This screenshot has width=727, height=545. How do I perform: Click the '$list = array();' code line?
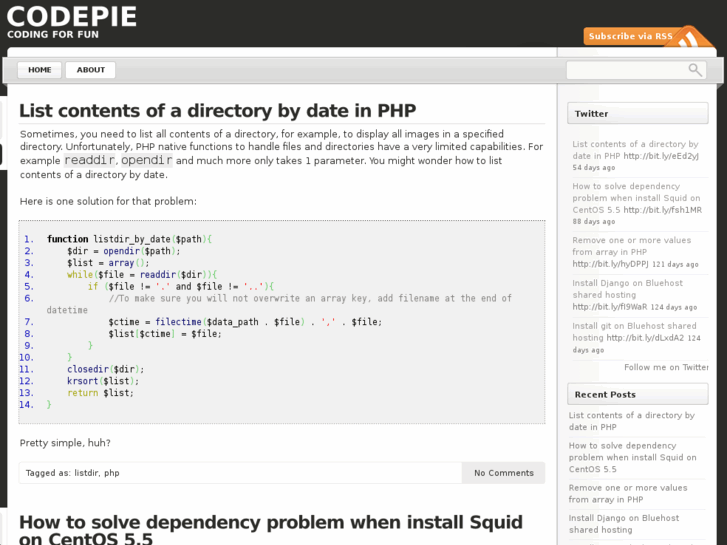point(108,263)
